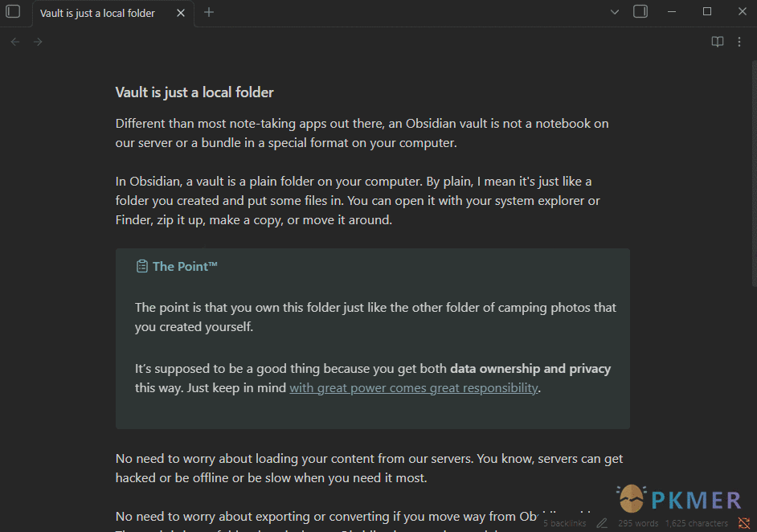
Task: Click the back navigation arrow
Action: pyautogui.click(x=14, y=41)
